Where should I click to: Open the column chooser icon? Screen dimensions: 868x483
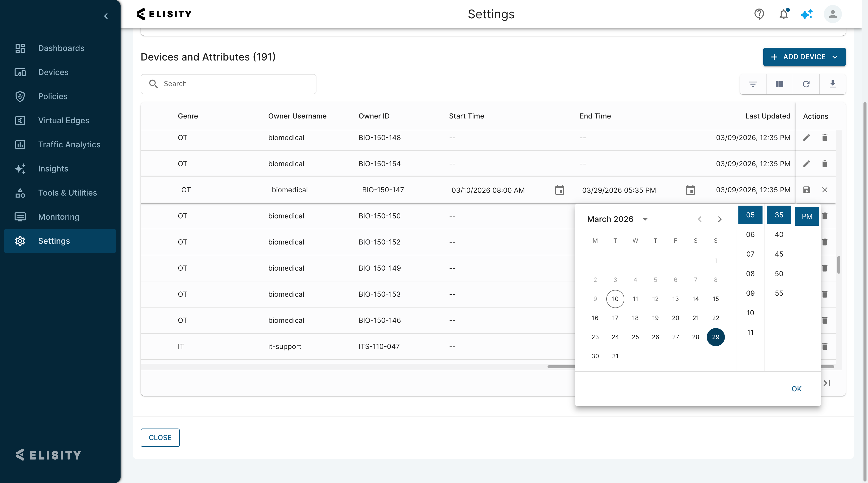(x=779, y=84)
